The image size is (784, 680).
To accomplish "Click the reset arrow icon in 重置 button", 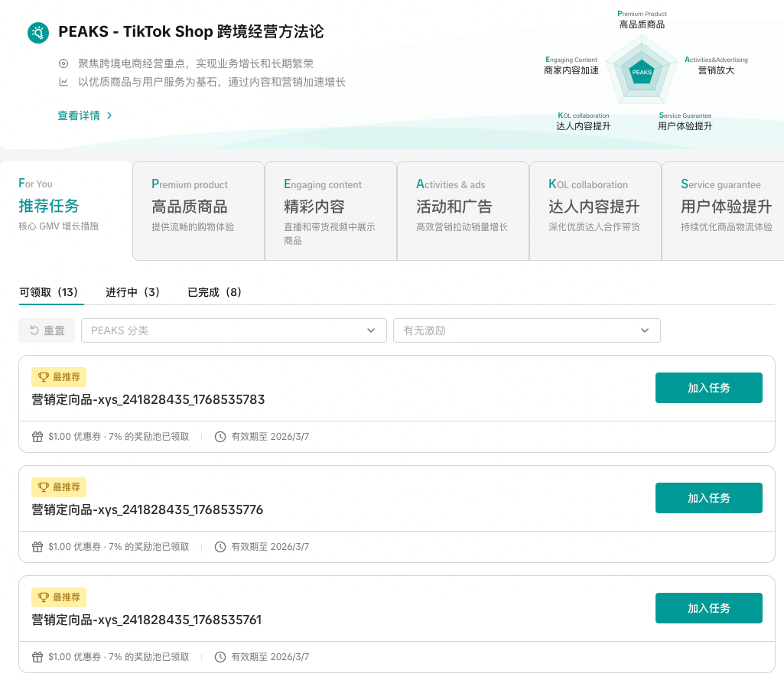I will 34,330.
